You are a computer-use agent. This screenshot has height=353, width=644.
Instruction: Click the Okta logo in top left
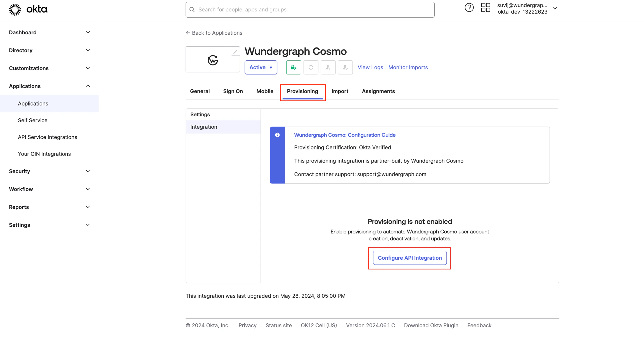coord(28,9)
